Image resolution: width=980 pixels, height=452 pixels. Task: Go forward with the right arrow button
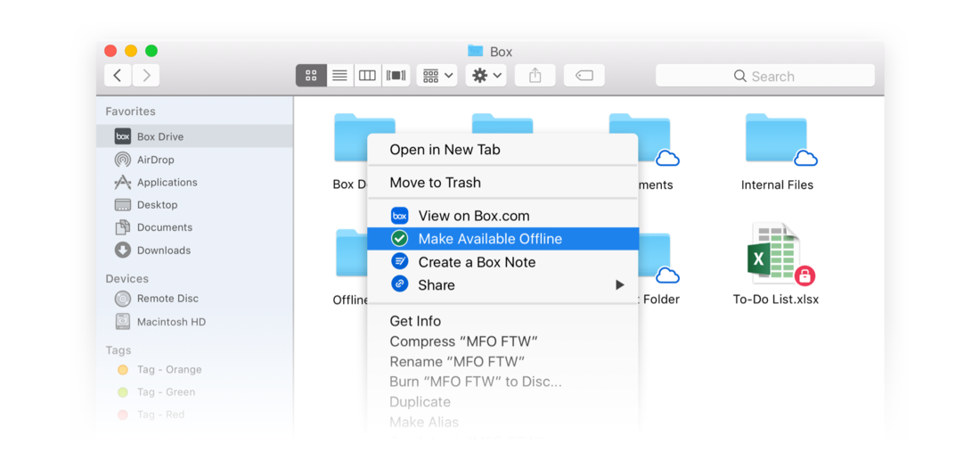(x=145, y=76)
